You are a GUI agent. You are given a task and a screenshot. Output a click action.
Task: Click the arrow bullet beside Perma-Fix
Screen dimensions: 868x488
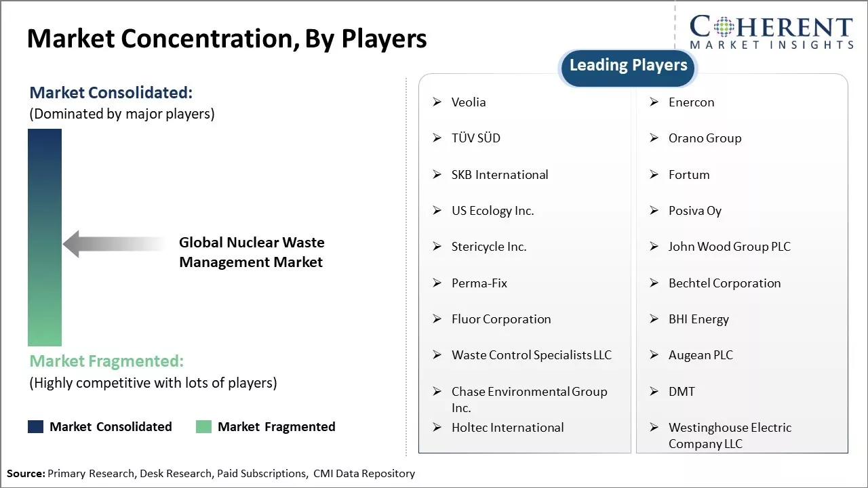tap(437, 283)
